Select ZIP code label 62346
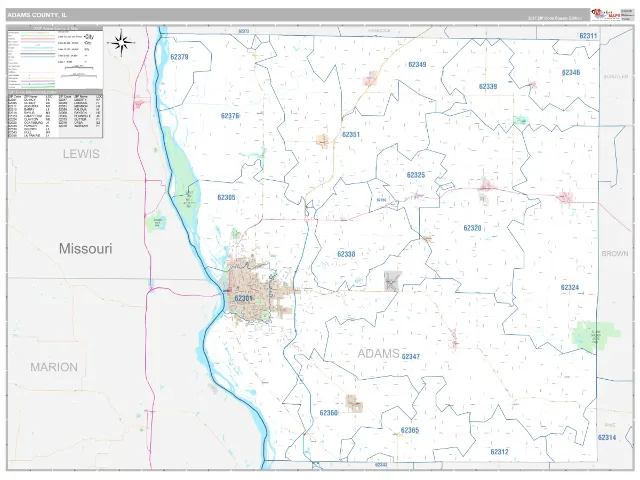Viewport: 640px width, 480px height. pyautogui.click(x=571, y=72)
